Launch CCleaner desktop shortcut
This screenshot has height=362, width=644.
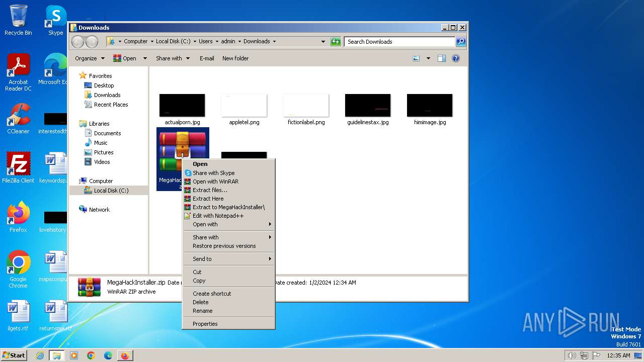point(18,119)
